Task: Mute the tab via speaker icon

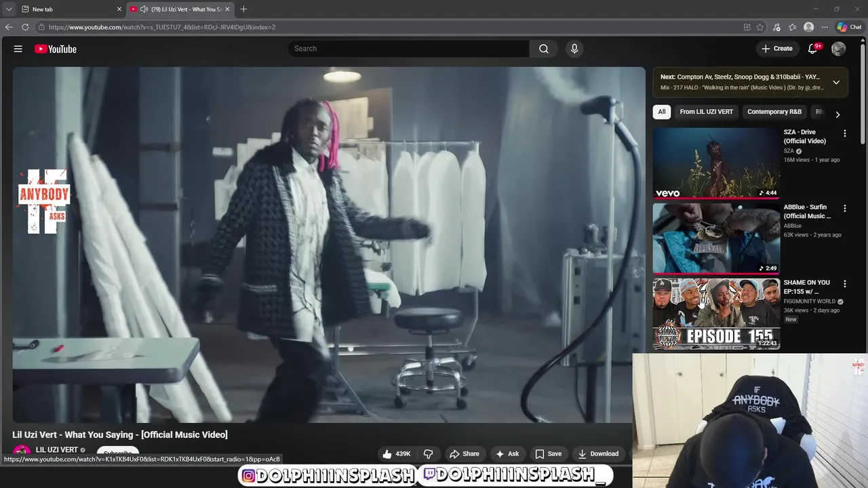Action: coord(144,9)
